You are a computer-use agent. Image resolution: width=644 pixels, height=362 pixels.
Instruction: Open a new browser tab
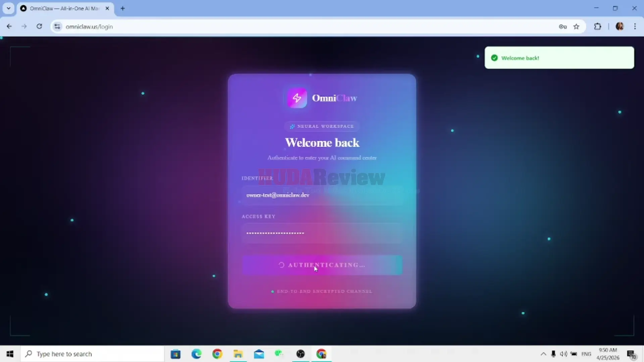122,8
